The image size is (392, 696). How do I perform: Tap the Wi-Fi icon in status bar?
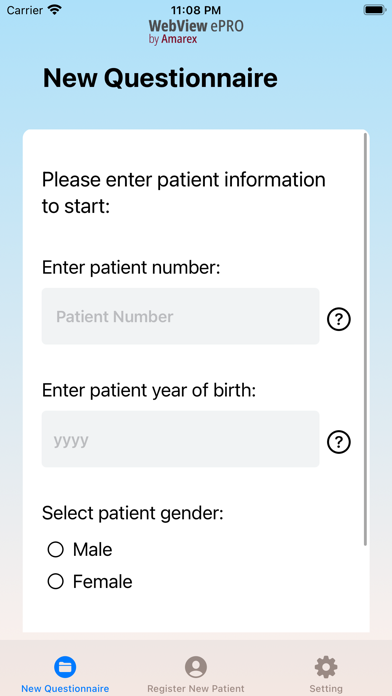[55, 10]
